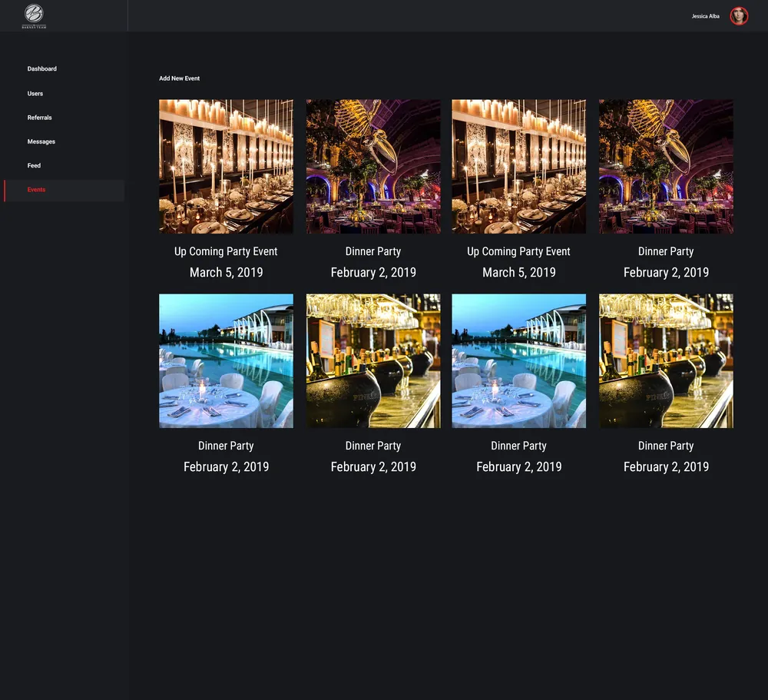Navigate to the Feed section
This screenshot has width=768, height=700.
pos(34,165)
